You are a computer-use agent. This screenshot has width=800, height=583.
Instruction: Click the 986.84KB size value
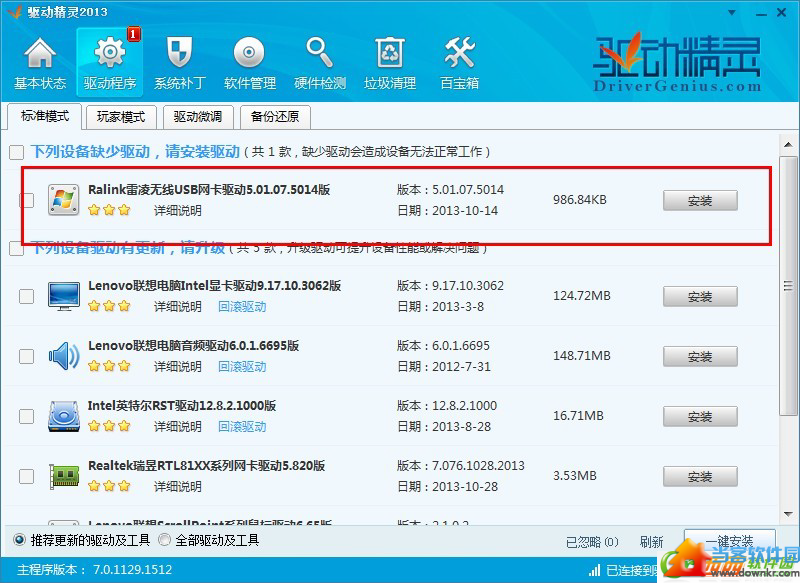[580, 200]
